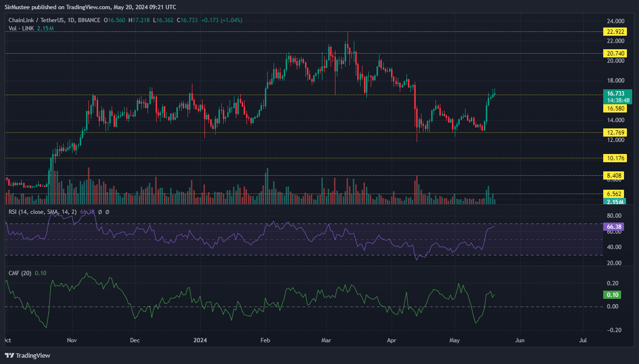Click the purple 66.38 RSI value label
Screen dimensions: 639x364
point(613,226)
